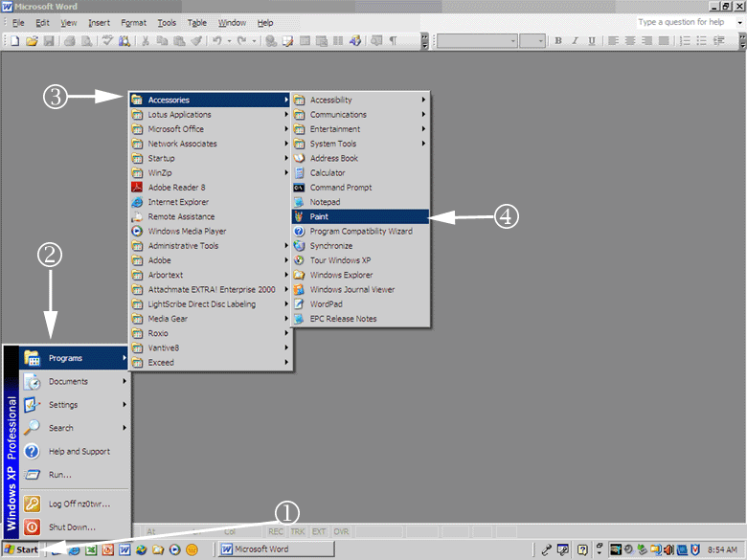Toggle the TRK track changes indicator

(298, 531)
